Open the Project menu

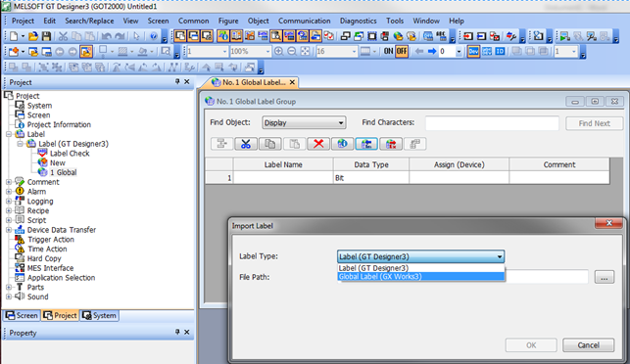point(23,21)
